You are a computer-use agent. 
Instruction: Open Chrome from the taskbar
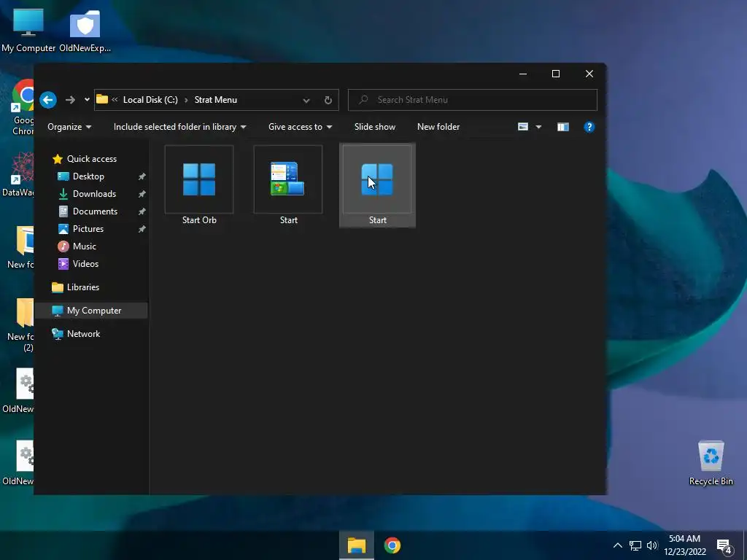click(392, 545)
